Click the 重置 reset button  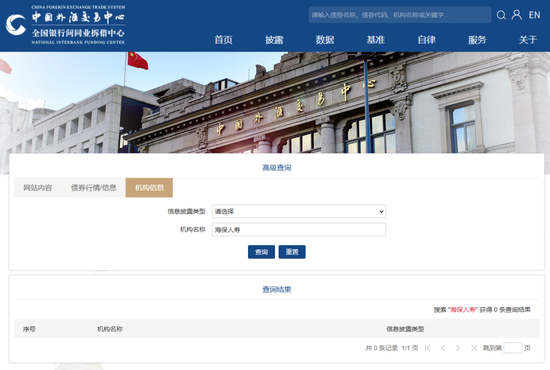coord(292,252)
